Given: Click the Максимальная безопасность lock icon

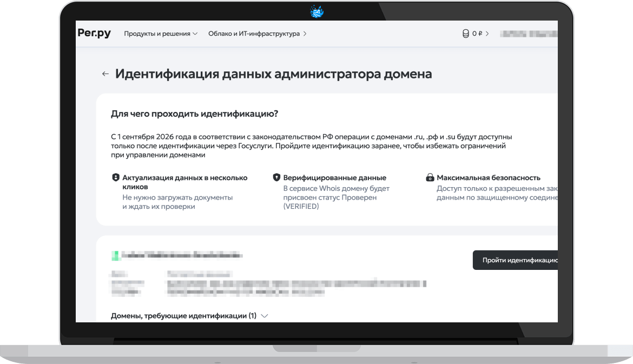Looking at the screenshot, I should (x=430, y=177).
